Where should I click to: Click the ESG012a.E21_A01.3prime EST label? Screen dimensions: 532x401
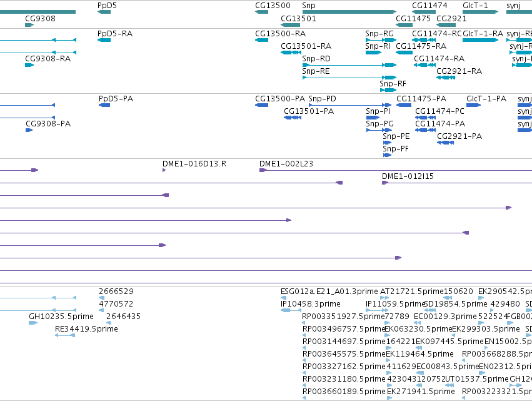[329, 292]
